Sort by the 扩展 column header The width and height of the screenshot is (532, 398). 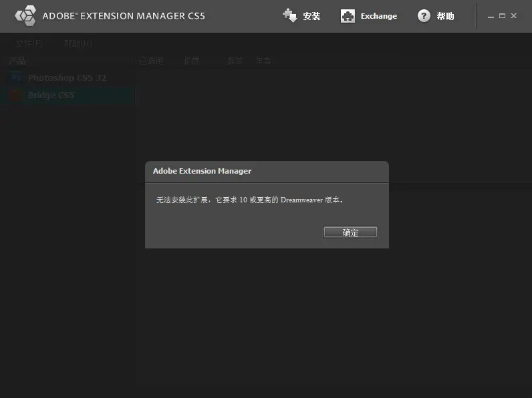pos(192,61)
